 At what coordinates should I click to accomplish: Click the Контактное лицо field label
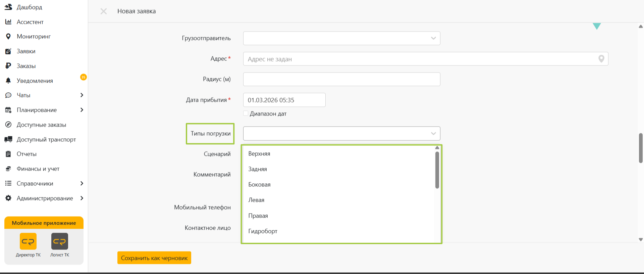tap(208, 228)
